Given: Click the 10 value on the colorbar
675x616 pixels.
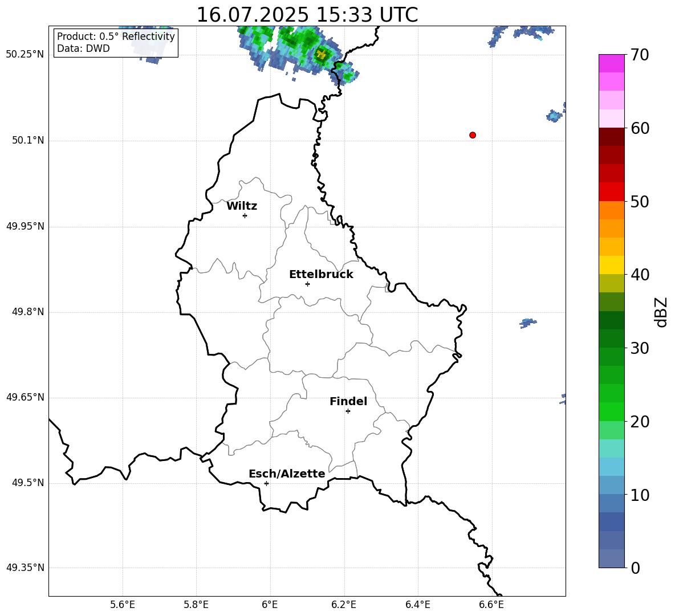Looking at the screenshot, I should tap(640, 495).
